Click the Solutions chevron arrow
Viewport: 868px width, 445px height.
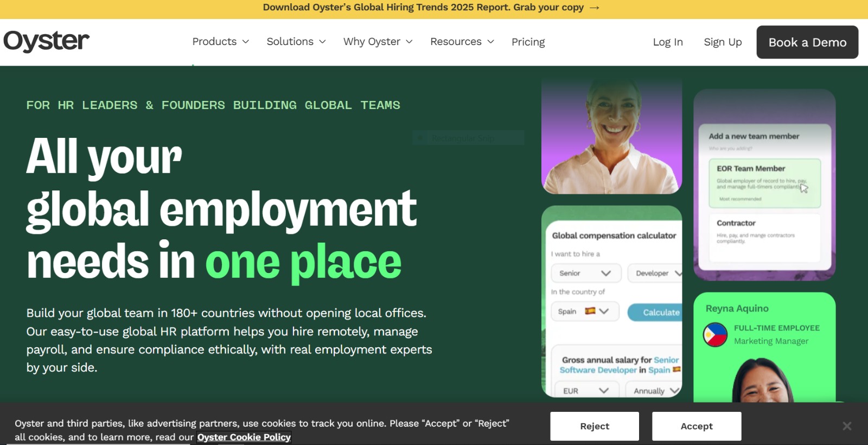tap(322, 42)
